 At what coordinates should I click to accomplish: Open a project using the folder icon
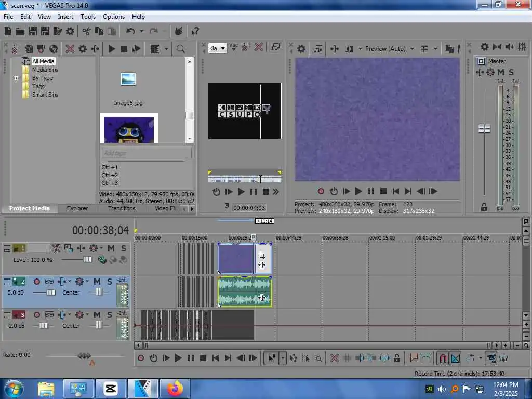(20, 32)
